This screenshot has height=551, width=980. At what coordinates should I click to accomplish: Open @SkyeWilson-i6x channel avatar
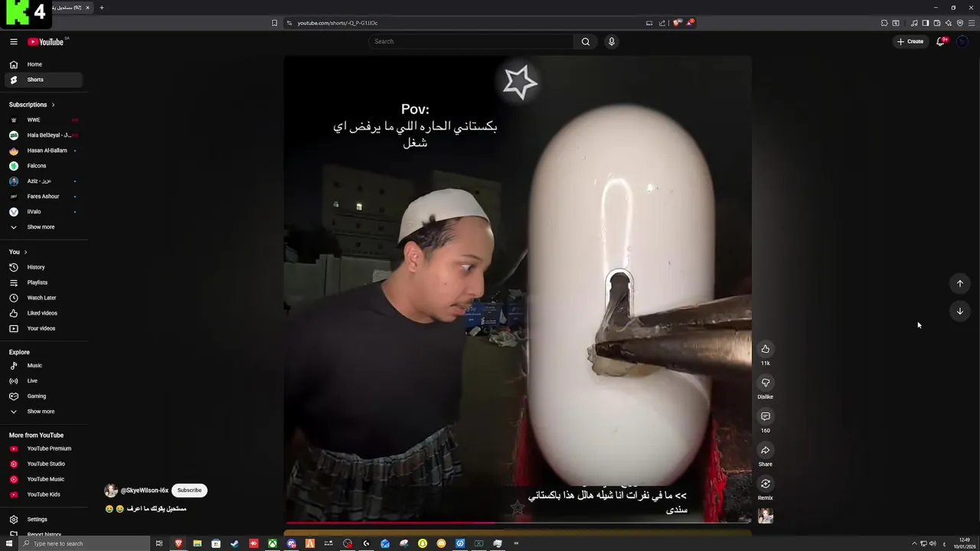tap(111, 491)
